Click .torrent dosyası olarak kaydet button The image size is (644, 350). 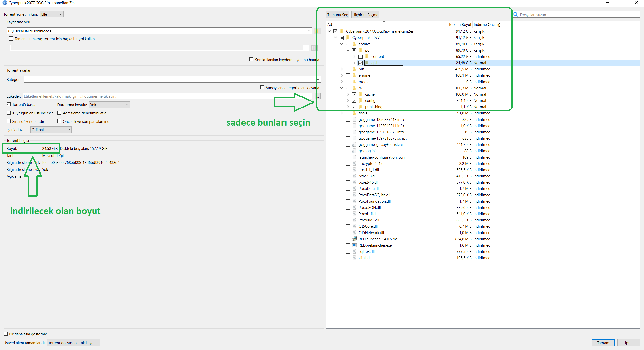(73, 343)
